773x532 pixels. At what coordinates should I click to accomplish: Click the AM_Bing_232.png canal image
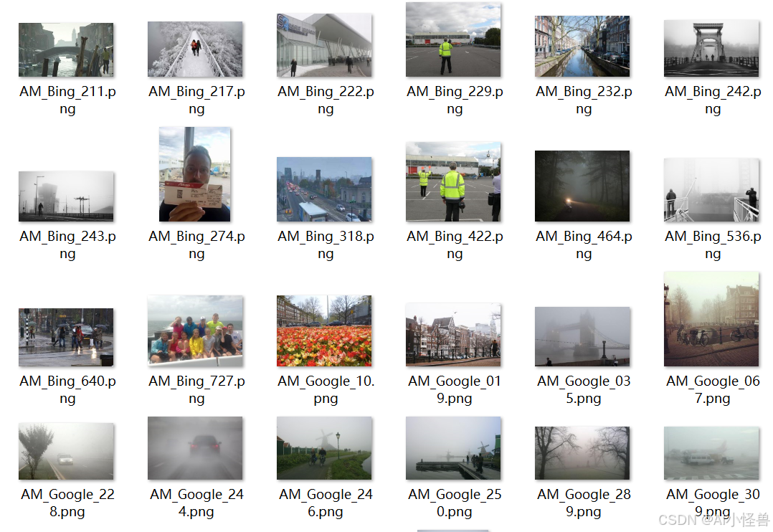[582, 47]
